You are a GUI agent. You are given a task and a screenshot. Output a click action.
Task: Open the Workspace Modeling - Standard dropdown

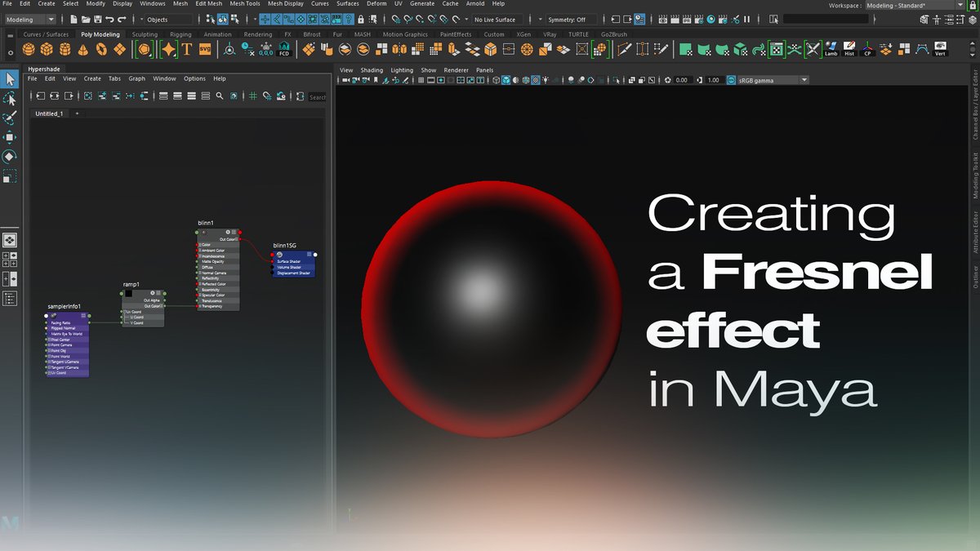click(x=915, y=5)
